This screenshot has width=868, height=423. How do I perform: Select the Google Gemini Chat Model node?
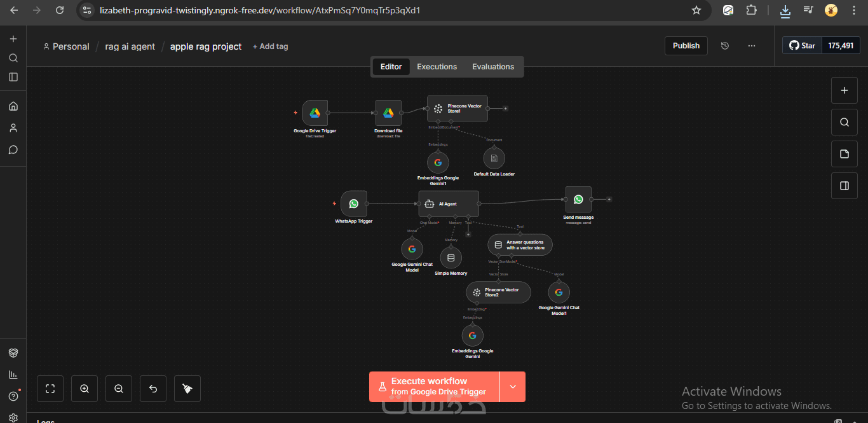[x=412, y=249]
